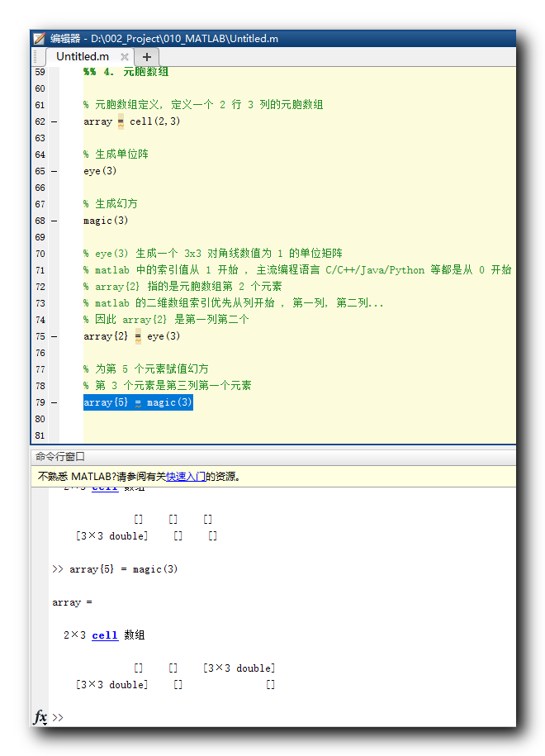Click '[3×3 double]' in the top row of the last output

[x=239, y=668]
